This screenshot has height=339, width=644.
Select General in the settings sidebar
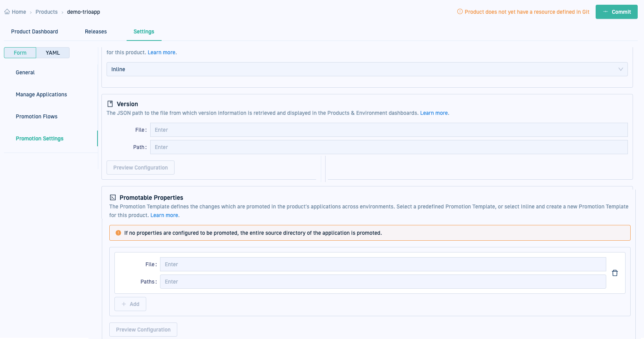25,72
